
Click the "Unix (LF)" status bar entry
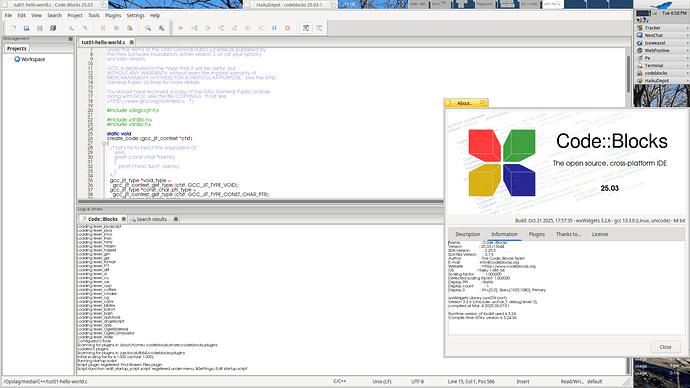(x=382, y=381)
